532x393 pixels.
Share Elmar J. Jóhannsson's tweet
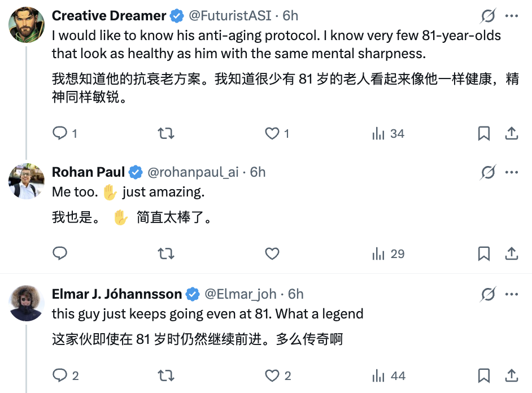coord(511,375)
